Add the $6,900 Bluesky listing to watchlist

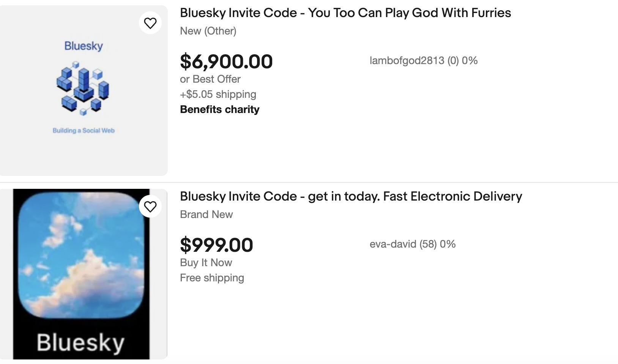pos(150,23)
